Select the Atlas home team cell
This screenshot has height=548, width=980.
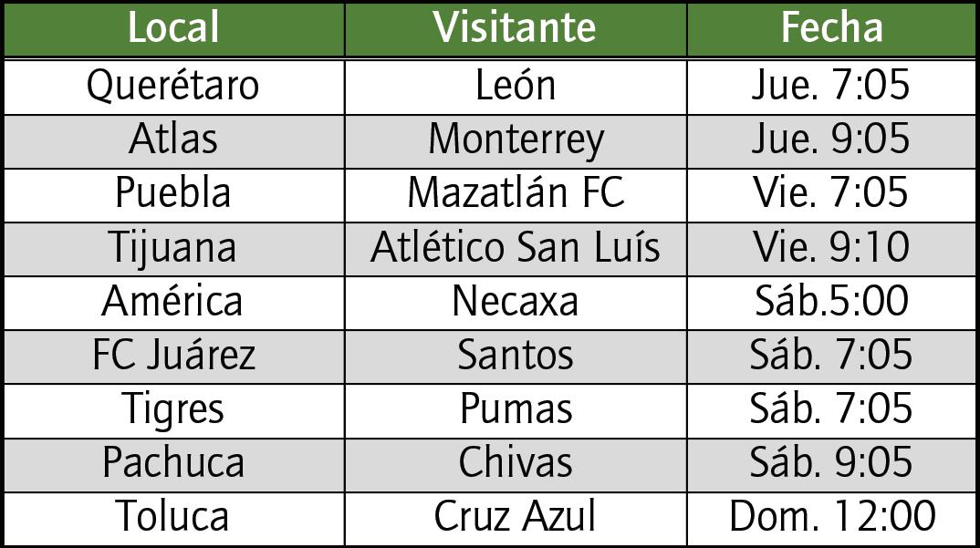point(173,141)
